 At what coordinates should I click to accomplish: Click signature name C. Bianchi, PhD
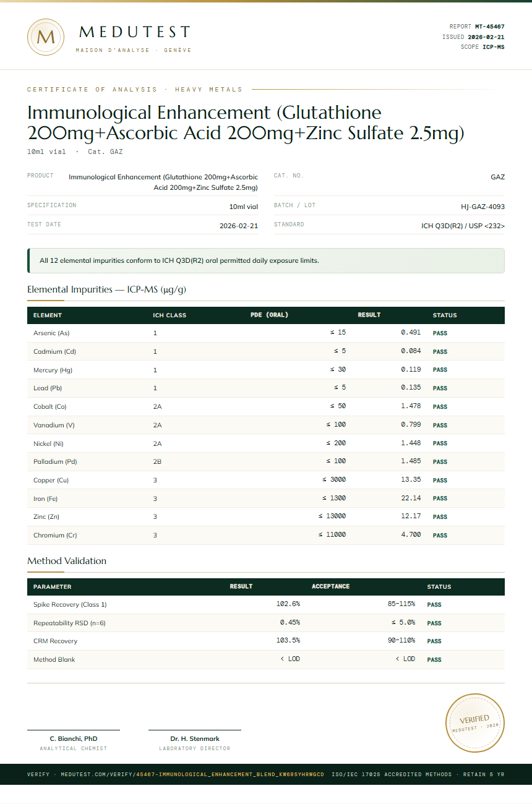pos(74,739)
